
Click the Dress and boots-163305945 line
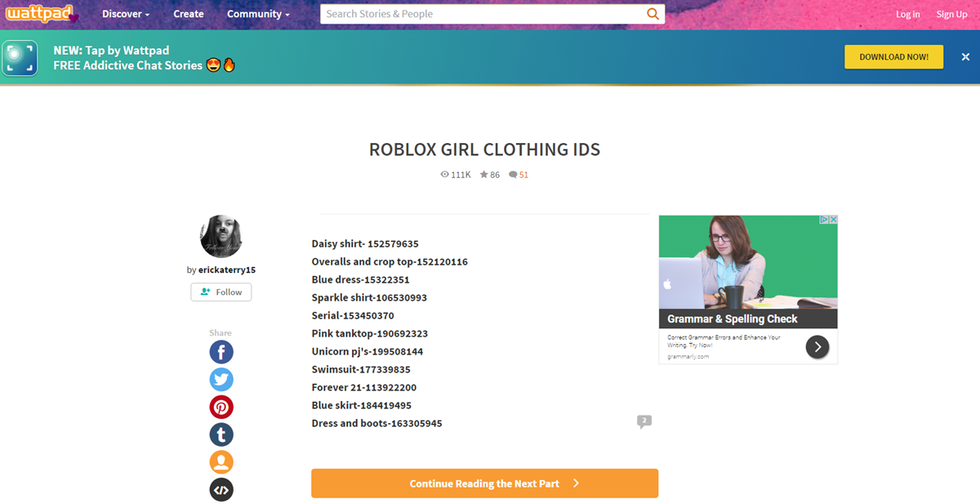tap(377, 424)
